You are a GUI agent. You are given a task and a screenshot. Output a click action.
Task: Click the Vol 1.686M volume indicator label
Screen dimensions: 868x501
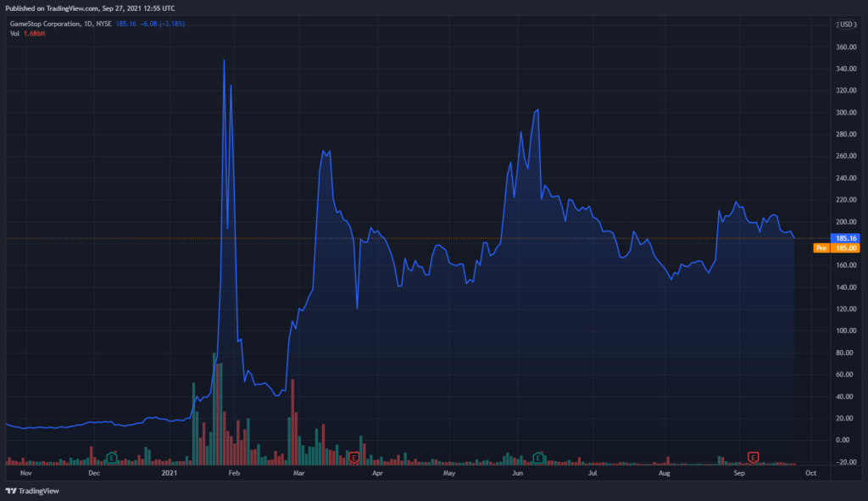coord(28,34)
